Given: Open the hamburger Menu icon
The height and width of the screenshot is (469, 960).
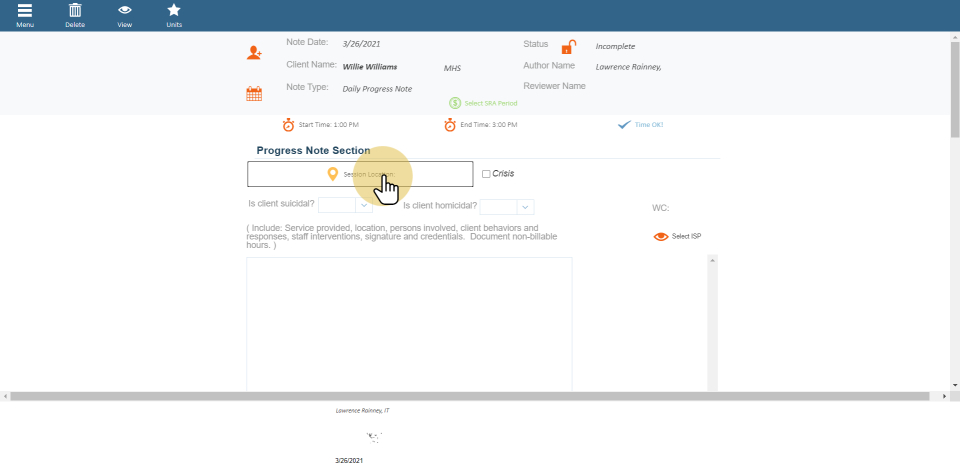Looking at the screenshot, I should 24,11.
